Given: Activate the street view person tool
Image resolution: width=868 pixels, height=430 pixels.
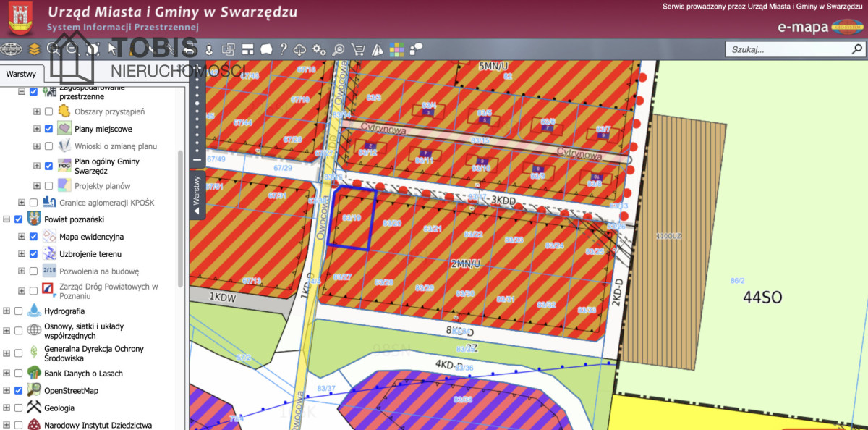Looking at the screenshot, I should 208,49.
